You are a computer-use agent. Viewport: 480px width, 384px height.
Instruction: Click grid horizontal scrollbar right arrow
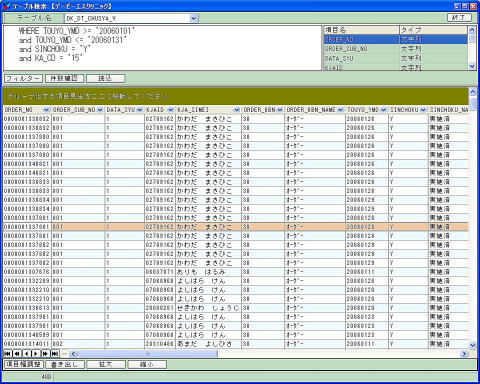pyautogui.click(x=464, y=354)
